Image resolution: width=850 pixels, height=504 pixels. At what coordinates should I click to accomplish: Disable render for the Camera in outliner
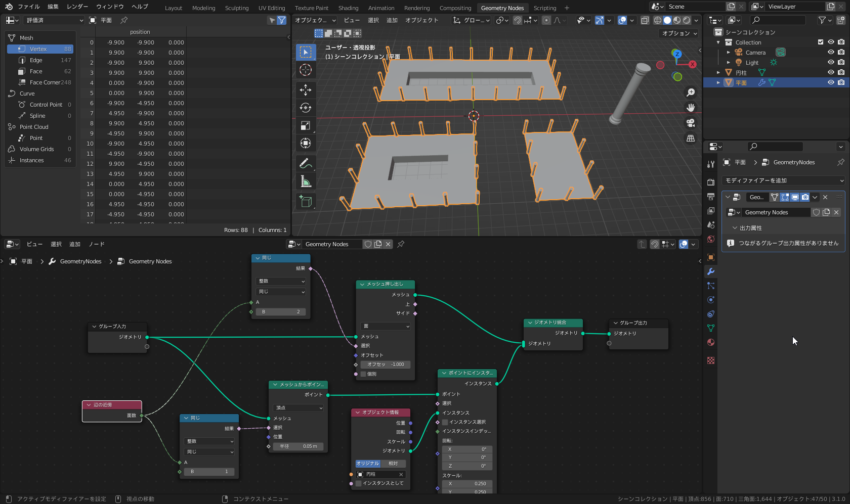tap(841, 53)
